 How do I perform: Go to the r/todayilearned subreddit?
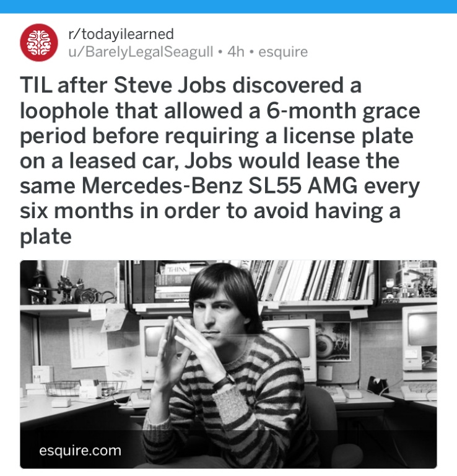121,33
